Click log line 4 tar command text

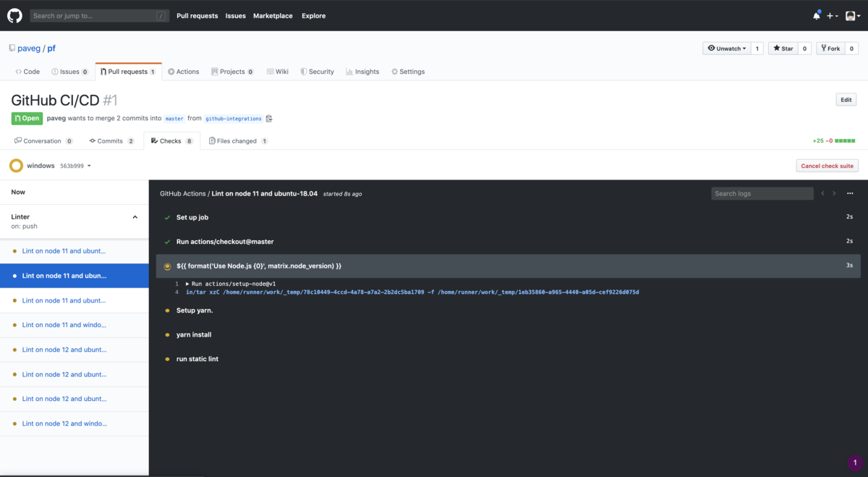point(412,292)
